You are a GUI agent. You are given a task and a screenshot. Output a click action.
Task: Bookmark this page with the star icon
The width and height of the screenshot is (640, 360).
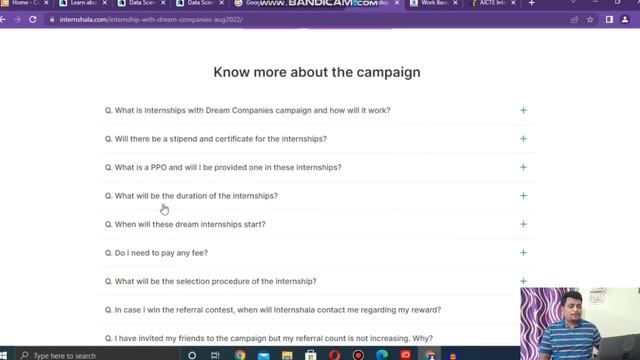(x=590, y=20)
